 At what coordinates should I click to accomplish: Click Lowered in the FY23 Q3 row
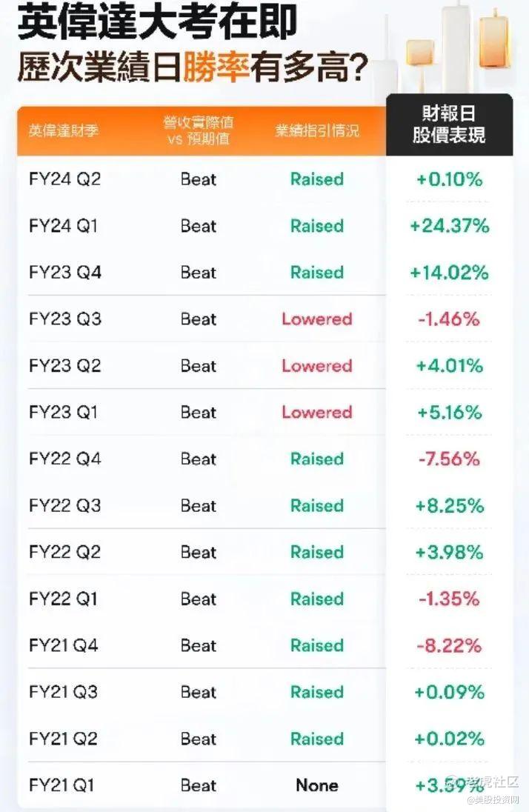click(316, 319)
